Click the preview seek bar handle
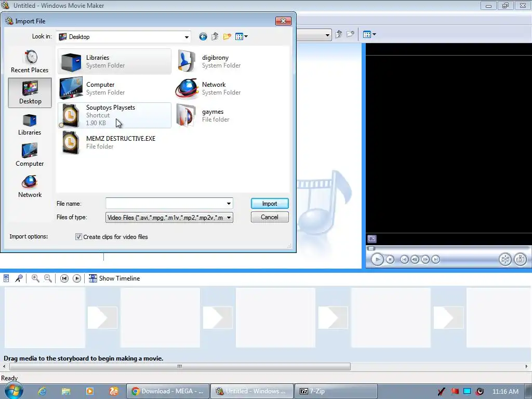Image resolution: width=532 pixels, height=399 pixels. 371,248
